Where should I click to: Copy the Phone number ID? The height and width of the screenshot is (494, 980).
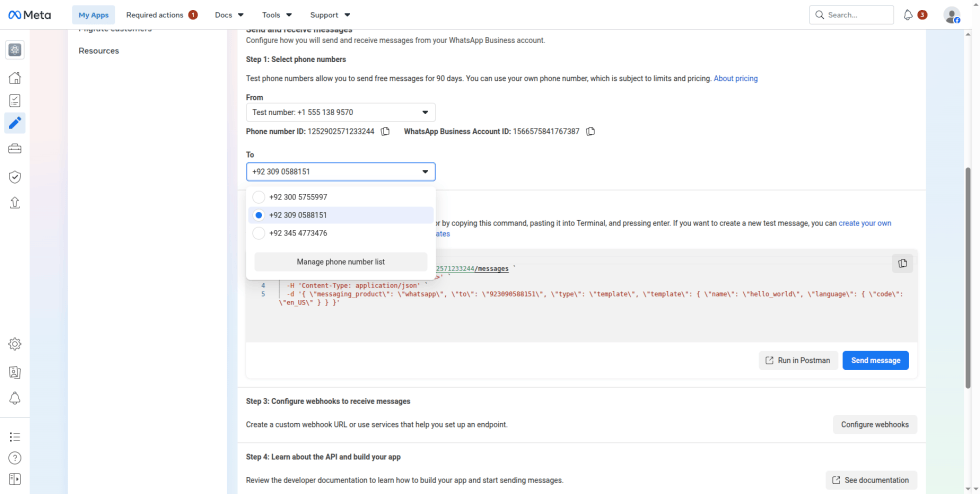[386, 131]
